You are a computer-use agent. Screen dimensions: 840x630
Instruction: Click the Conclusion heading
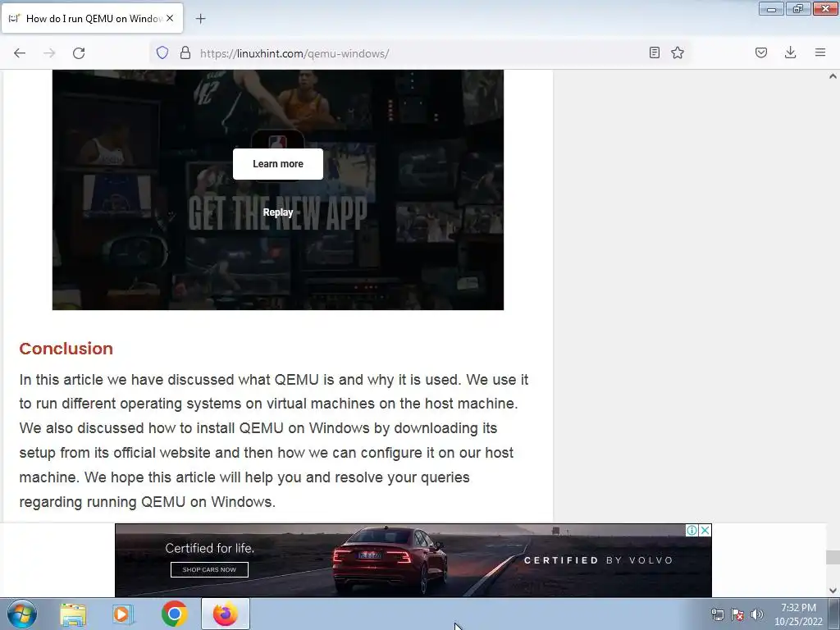pyautogui.click(x=66, y=349)
